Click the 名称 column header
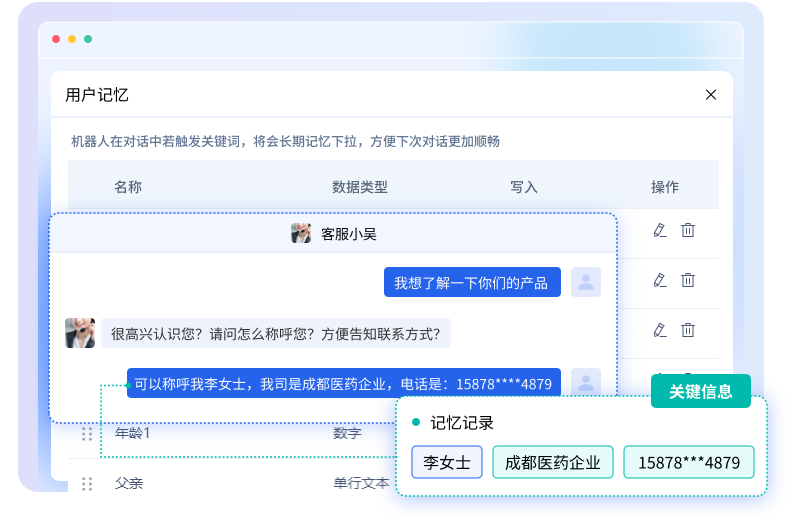Viewport: 805px width, 520px height. (x=128, y=187)
